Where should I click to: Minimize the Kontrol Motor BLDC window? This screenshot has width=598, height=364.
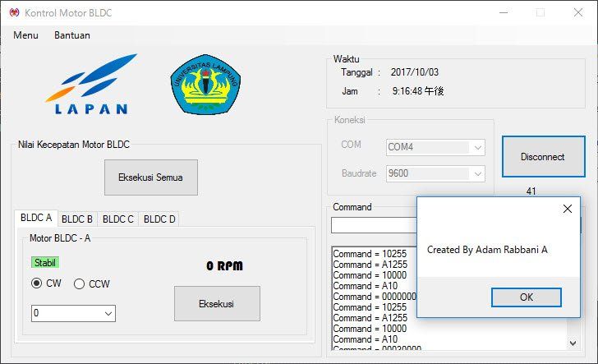(504, 12)
